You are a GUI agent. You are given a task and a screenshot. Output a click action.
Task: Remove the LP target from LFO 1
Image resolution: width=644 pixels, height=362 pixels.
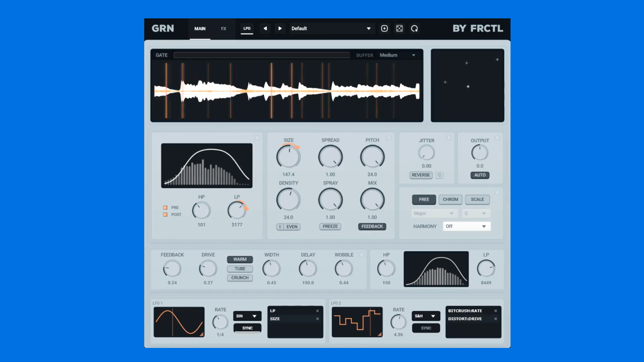point(317,311)
